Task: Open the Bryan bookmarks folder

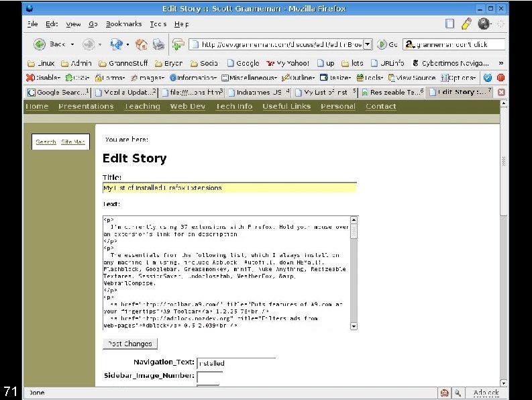Action: [168, 63]
